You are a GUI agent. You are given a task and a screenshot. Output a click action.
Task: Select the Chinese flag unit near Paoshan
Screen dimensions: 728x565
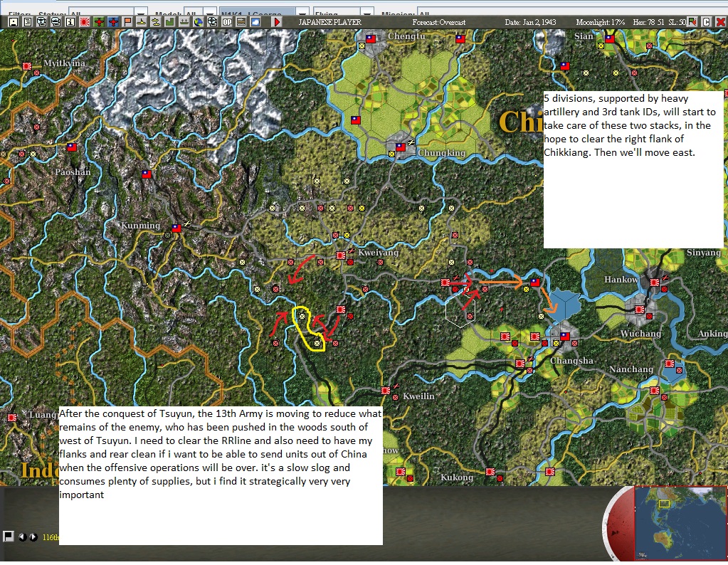(71, 147)
